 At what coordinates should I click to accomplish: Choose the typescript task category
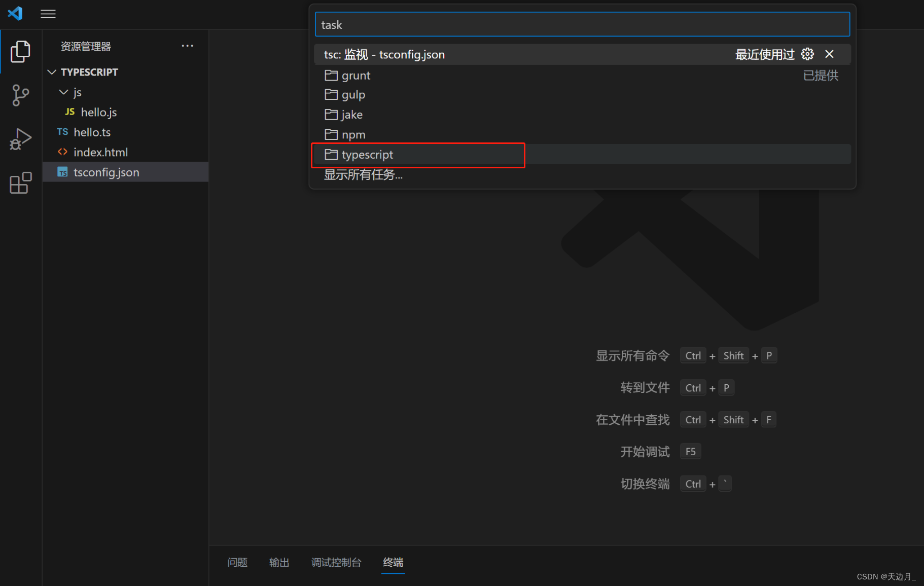click(582, 154)
